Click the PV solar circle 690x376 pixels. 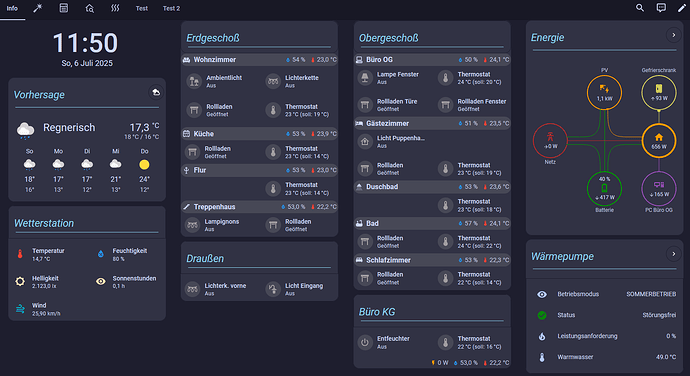pos(604,92)
